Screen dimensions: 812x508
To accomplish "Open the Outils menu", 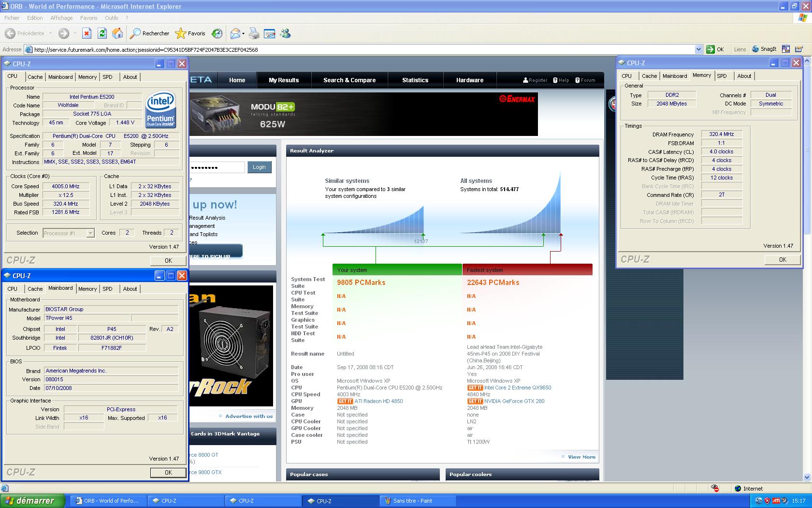I will [x=112, y=18].
